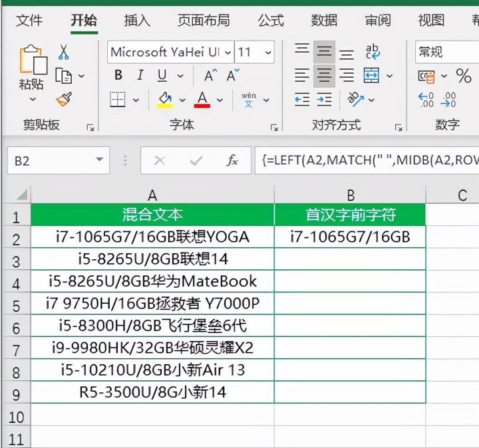Click the Select All corner triangle
This screenshot has height=448, width=479.
click(21, 194)
